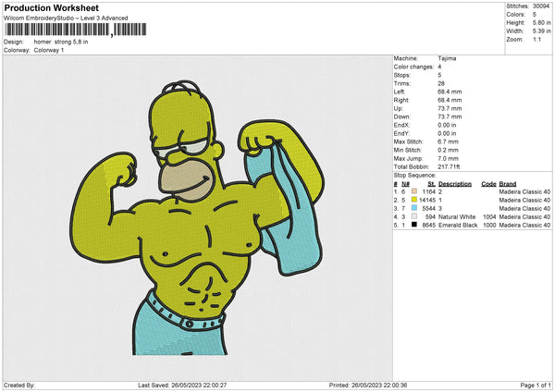
Task: Select the Trims value 28
Action: pos(441,83)
